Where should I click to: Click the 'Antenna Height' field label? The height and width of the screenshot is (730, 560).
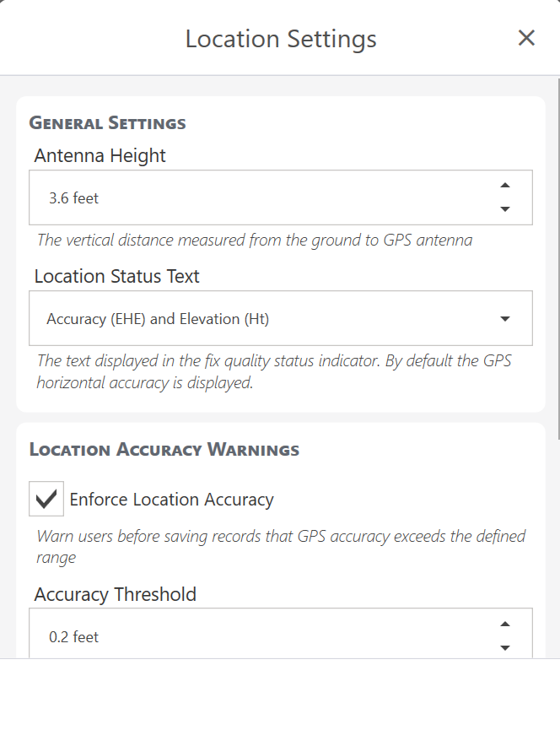[100, 155]
